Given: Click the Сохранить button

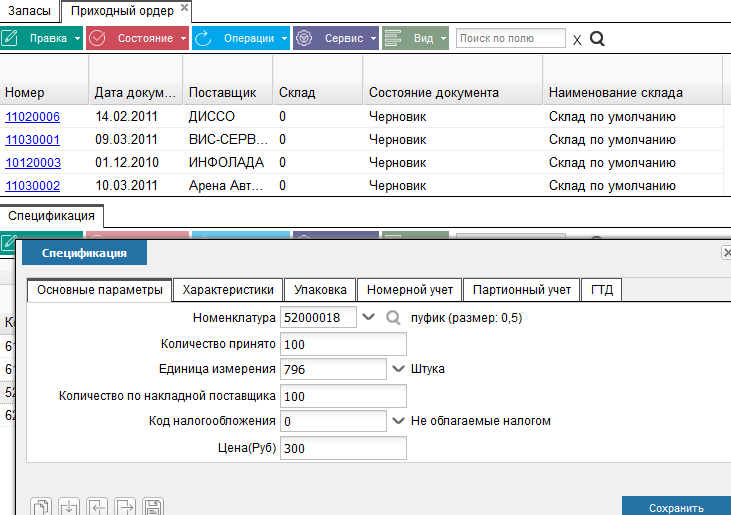Looking at the screenshot, I should (676, 508).
